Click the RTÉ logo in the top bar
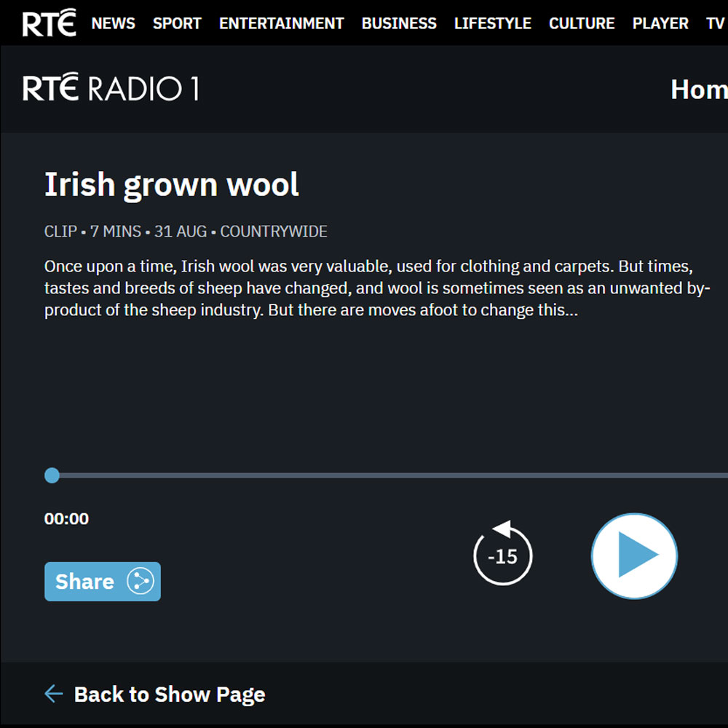The width and height of the screenshot is (728, 728). click(49, 23)
